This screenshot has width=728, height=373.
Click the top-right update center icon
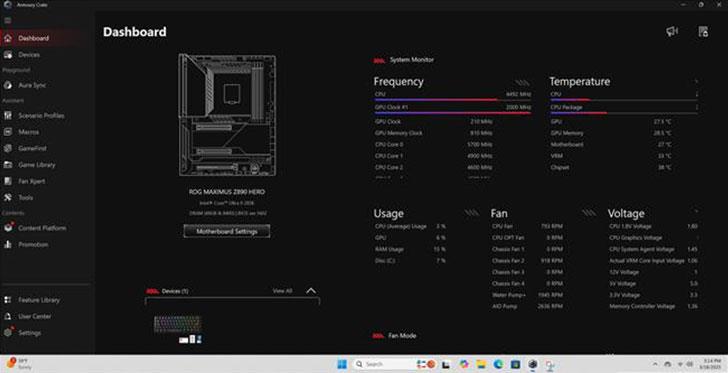(x=703, y=32)
